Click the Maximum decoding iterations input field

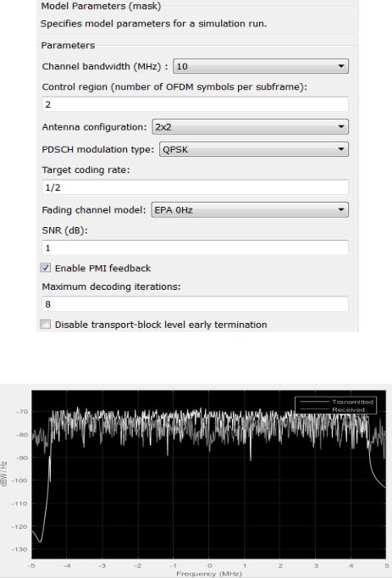[196, 304]
